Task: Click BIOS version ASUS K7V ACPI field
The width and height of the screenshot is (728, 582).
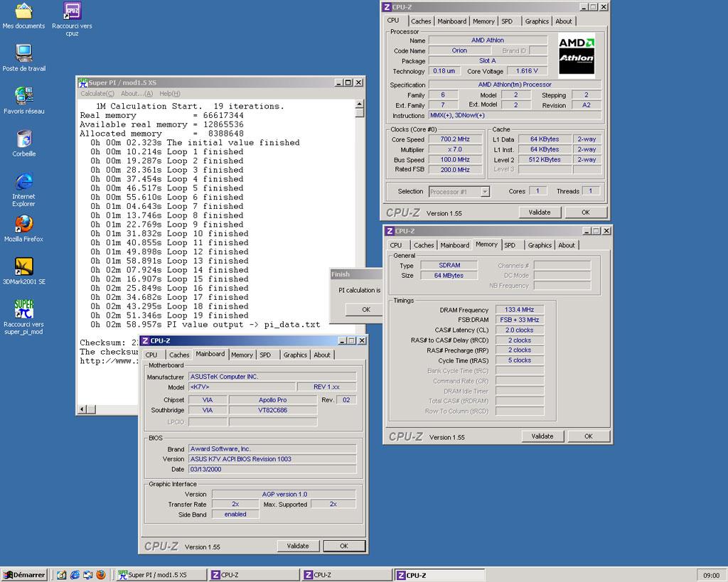Action: [x=272, y=459]
